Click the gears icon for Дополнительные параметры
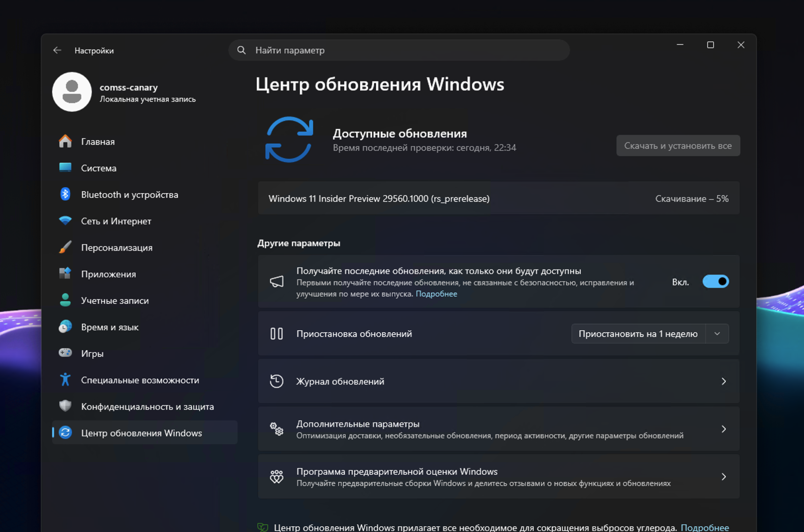This screenshot has width=804, height=532. (x=276, y=429)
